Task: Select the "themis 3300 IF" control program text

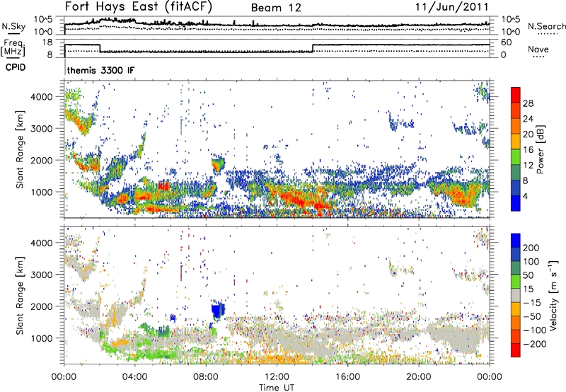Action: click(x=100, y=70)
